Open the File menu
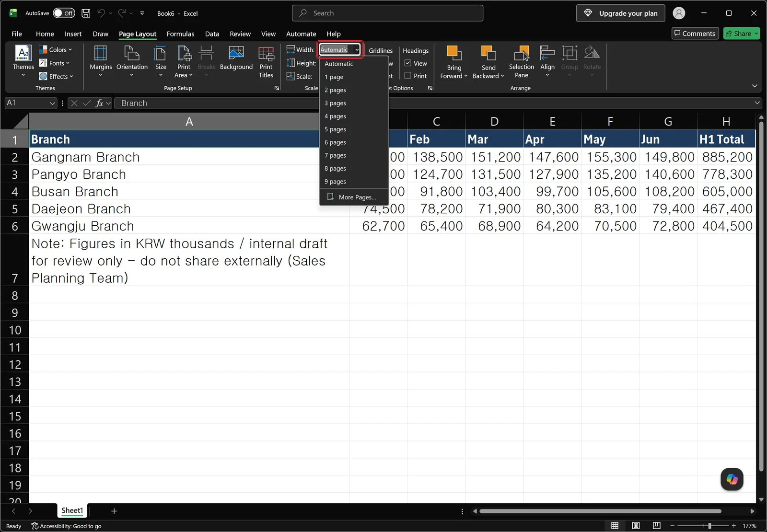Viewport: 767px width, 532px height. [17, 34]
